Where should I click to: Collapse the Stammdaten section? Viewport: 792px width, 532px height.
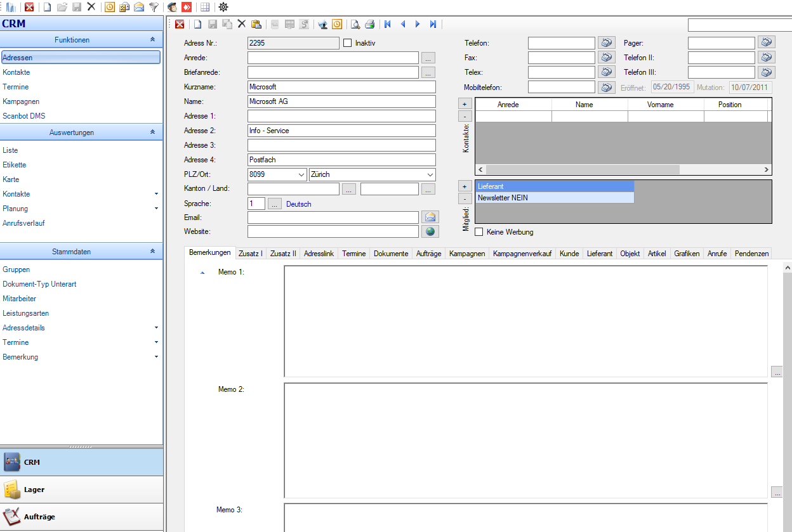(x=152, y=252)
